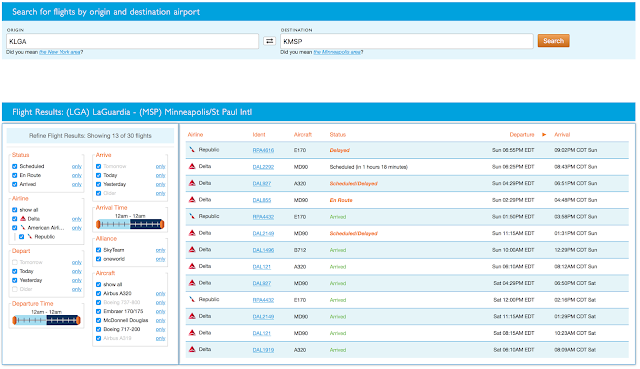Click the swap origin and destination icon
This screenshot has width=640, height=369.
pos(269,41)
